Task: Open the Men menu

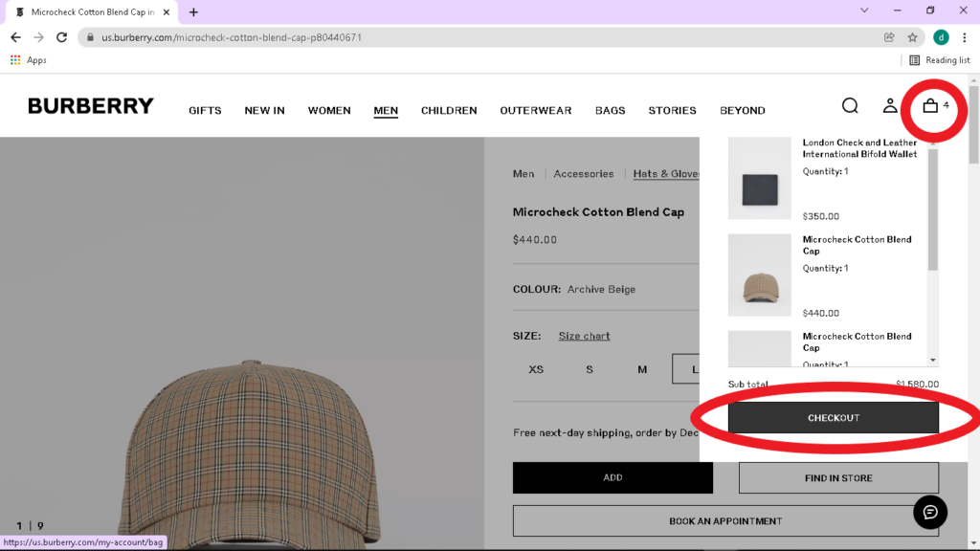Action: 386,111
